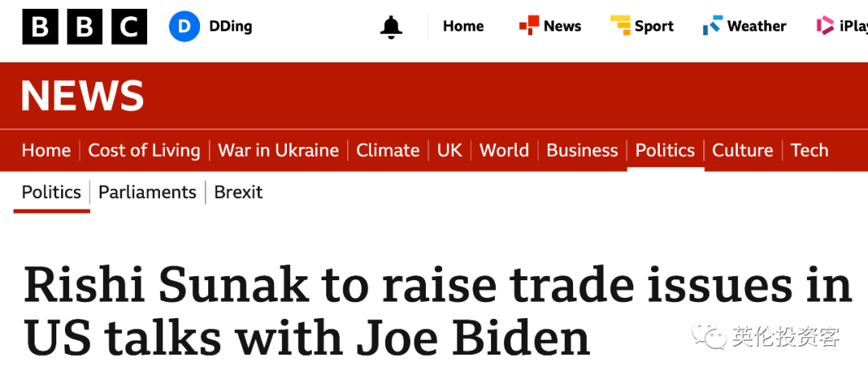The width and height of the screenshot is (868, 375).
Task: Open the Tech section
Action: 810,150
